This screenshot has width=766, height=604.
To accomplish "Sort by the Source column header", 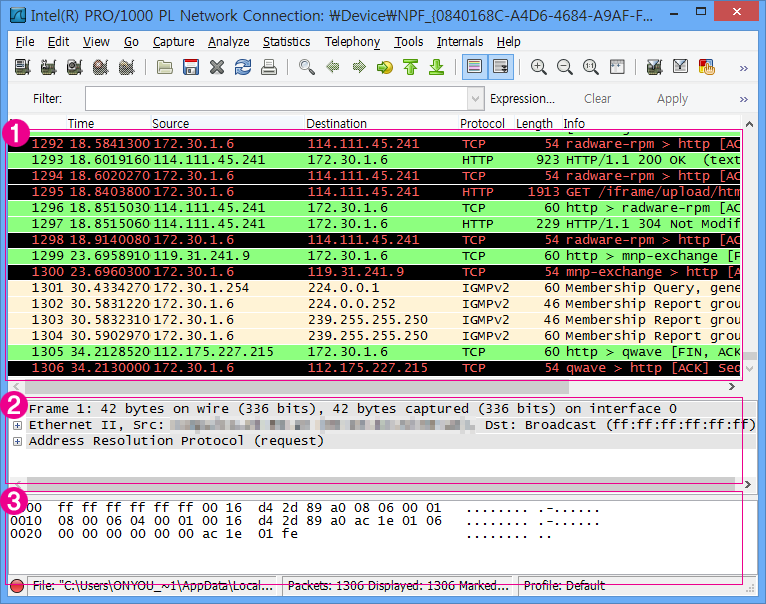I will [x=227, y=123].
